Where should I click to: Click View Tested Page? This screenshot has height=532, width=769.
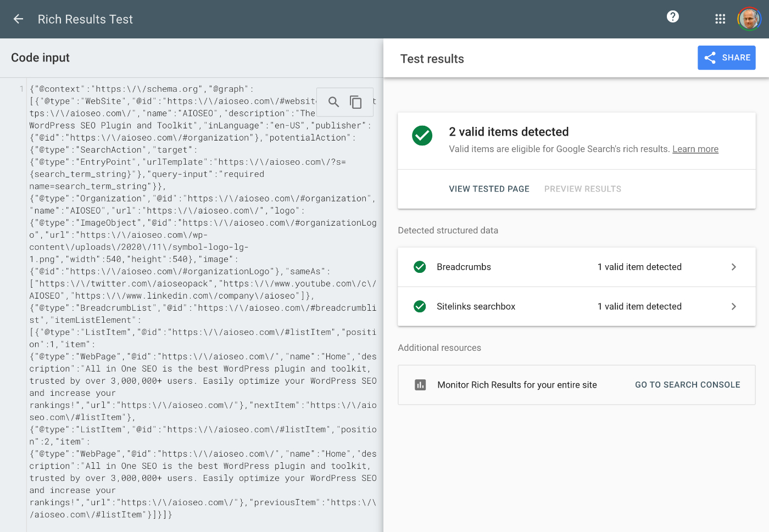[x=489, y=189]
